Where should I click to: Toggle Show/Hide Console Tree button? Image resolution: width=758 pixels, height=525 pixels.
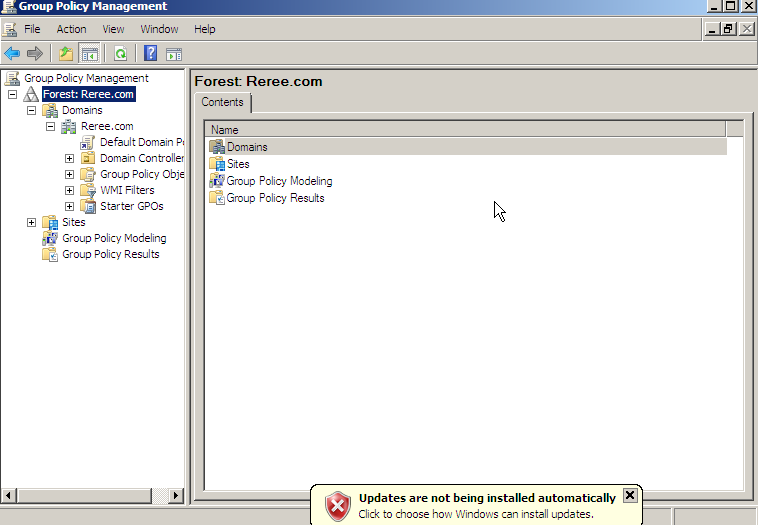coord(89,53)
